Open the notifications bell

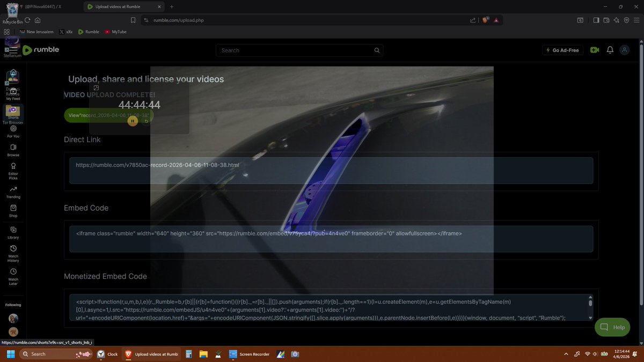pyautogui.click(x=610, y=50)
